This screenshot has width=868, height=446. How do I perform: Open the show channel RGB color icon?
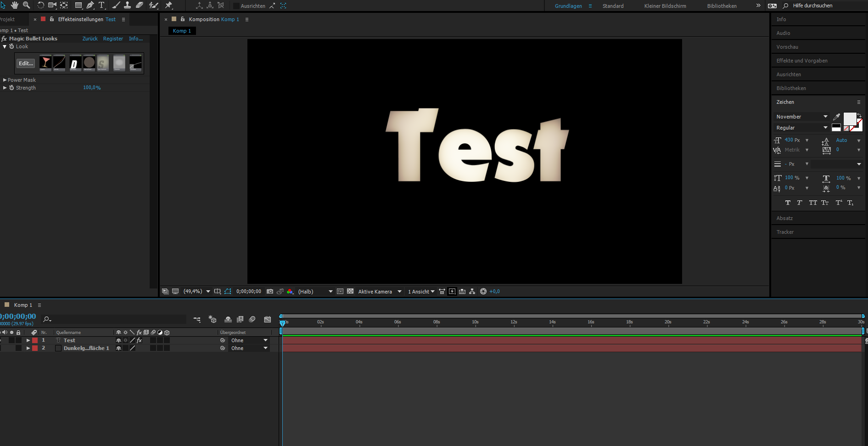290,292
